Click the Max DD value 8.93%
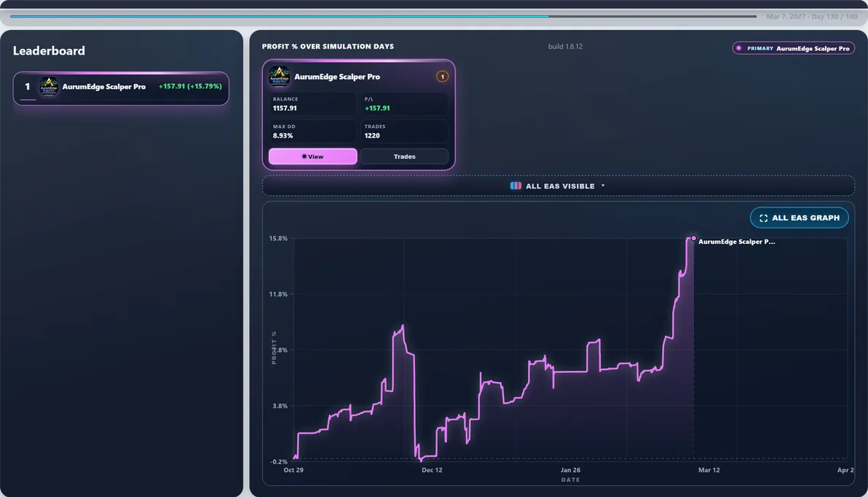Image resolution: width=868 pixels, height=497 pixels. [283, 135]
